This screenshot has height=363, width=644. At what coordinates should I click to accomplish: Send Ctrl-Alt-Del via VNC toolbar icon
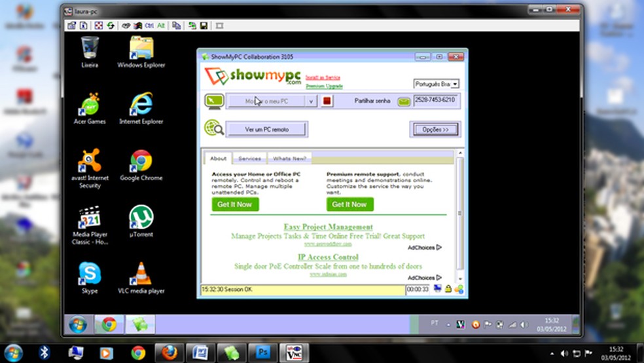[x=126, y=26]
